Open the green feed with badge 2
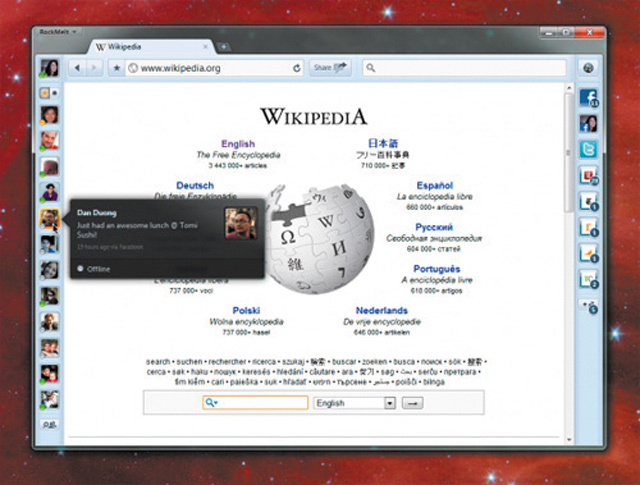 tap(588, 280)
